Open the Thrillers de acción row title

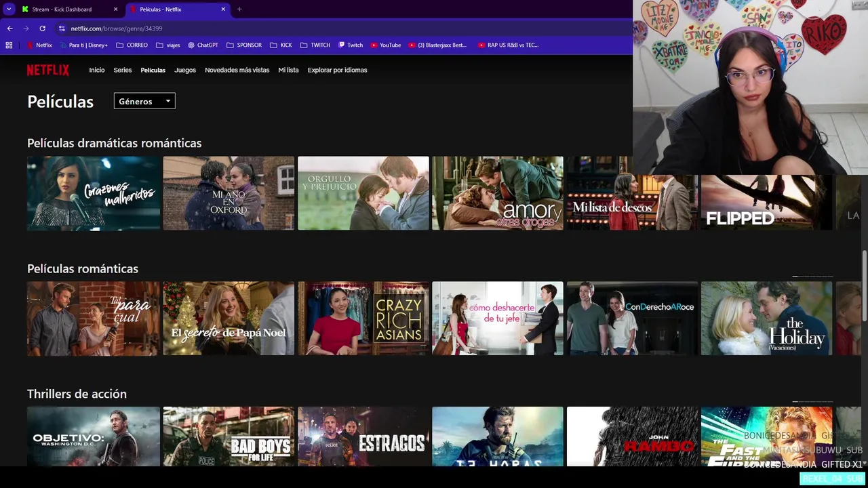tap(77, 394)
